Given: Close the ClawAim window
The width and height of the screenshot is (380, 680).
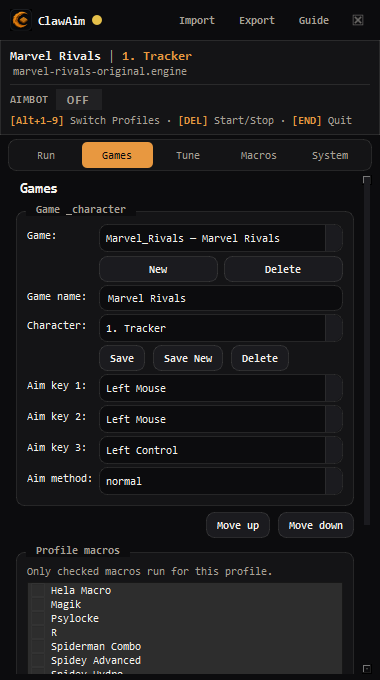Looking at the screenshot, I should (357, 20).
